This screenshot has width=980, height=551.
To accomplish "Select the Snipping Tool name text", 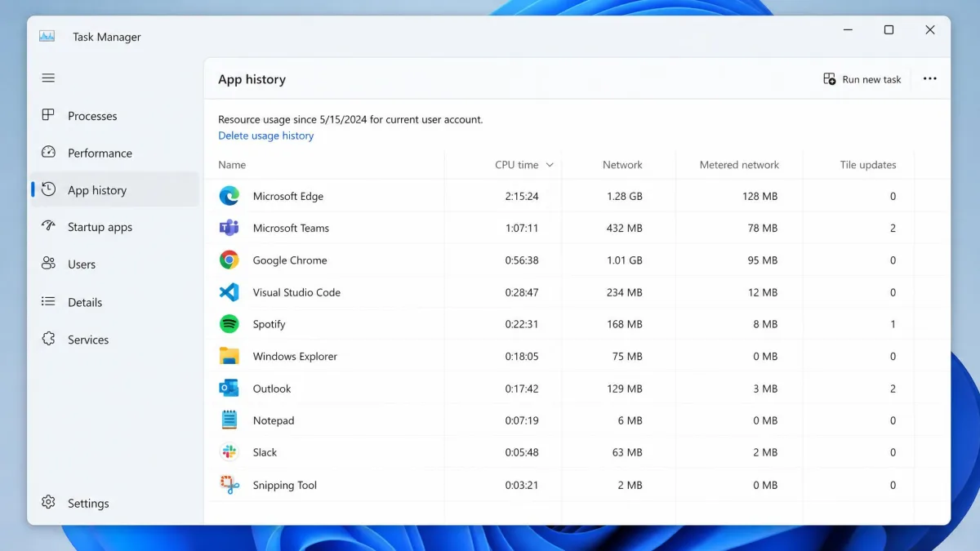I will (x=285, y=485).
